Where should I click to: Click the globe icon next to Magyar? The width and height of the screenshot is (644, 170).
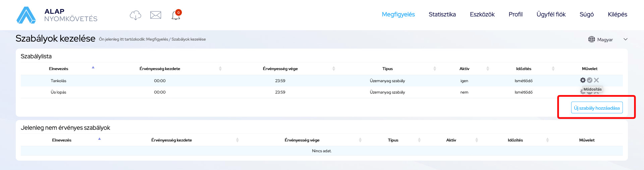point(591,39)
